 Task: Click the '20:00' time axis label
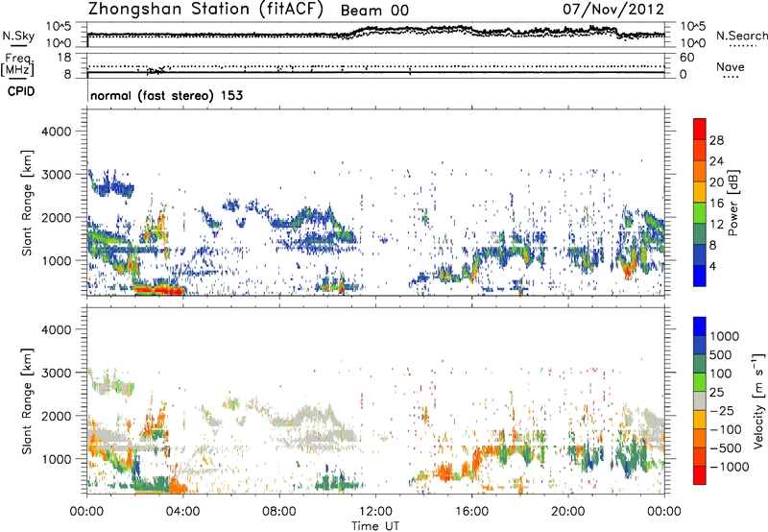coord(567,512)
